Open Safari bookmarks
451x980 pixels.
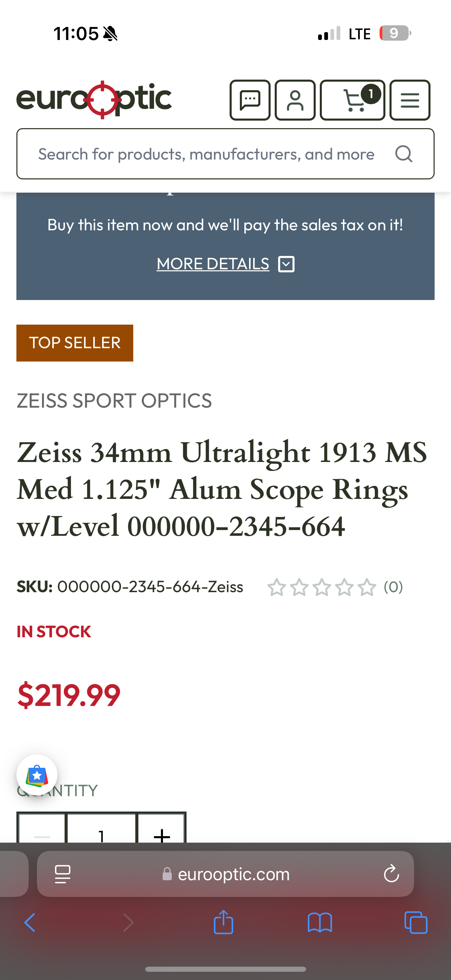320,923
